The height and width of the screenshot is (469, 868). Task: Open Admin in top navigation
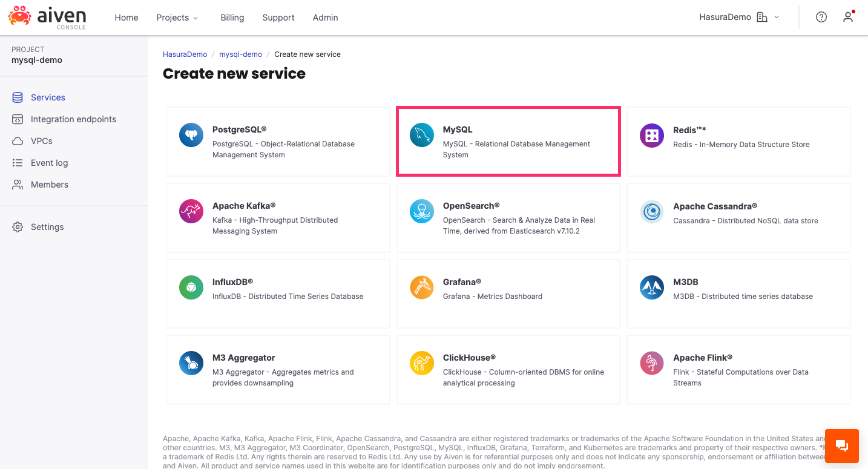(326, 18)
